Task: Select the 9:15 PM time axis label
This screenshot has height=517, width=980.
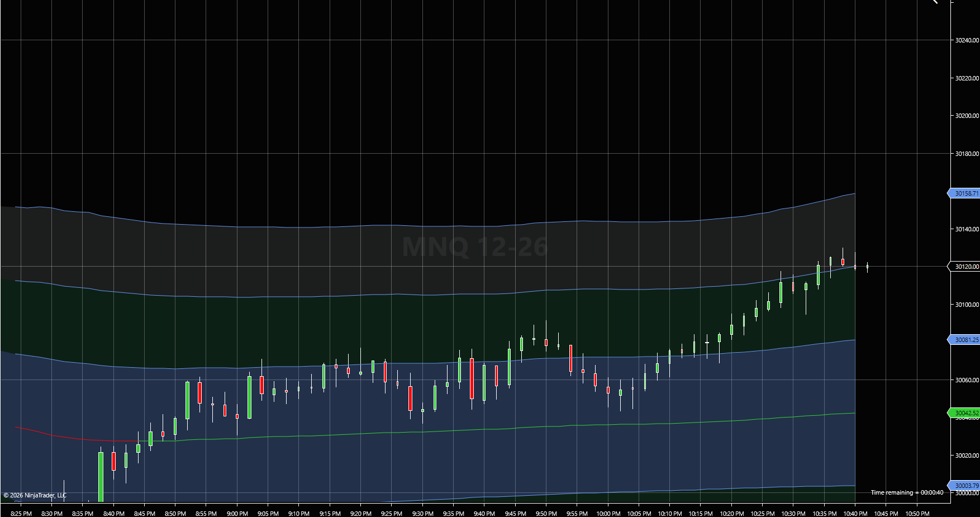Action: coord(330,514)
